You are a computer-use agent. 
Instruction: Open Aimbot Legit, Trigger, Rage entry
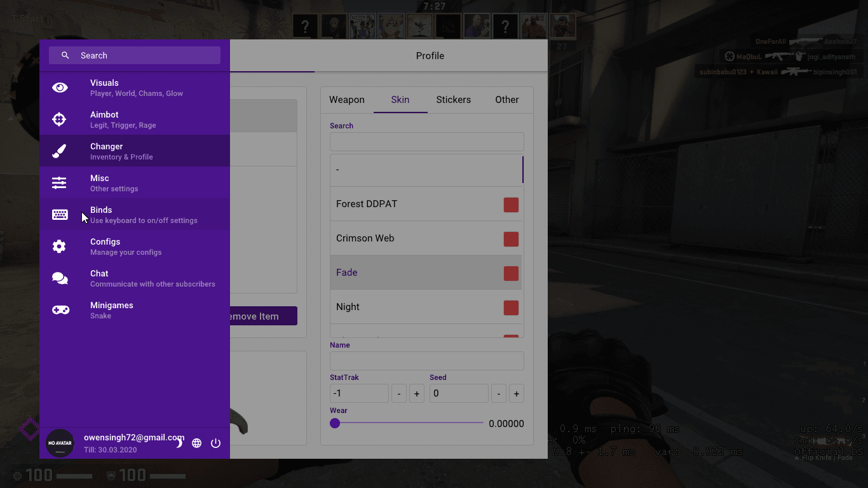(x=135, y=119)
